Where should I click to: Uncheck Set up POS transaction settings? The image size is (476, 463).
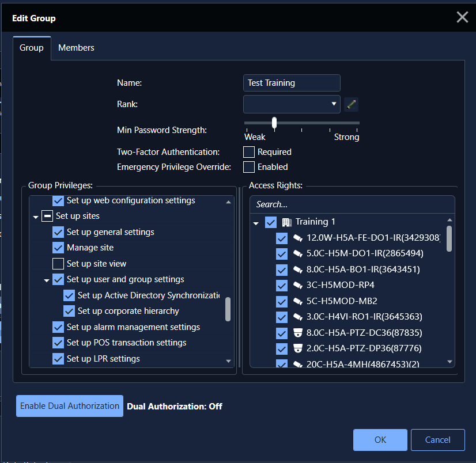tap(58, 343)
